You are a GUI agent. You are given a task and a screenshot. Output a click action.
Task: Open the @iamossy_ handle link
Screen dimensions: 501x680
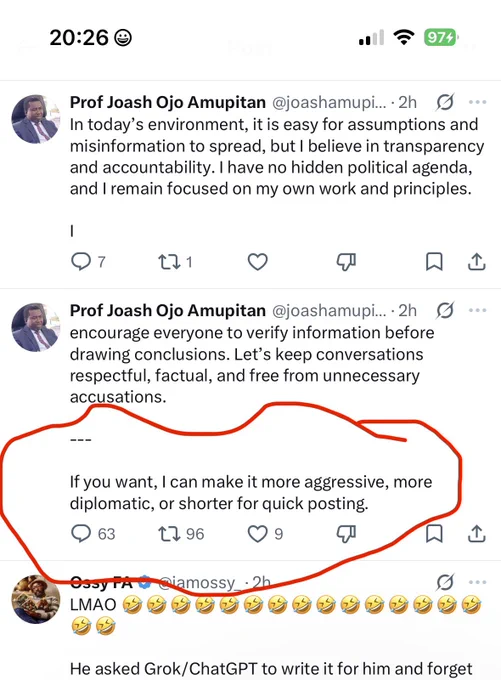(x=199, y=582)
